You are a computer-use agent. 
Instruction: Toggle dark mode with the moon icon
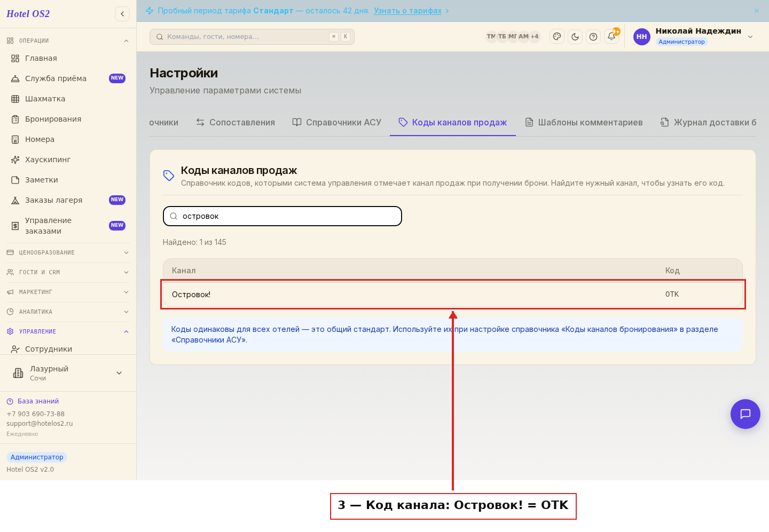[x=575, y=37]
